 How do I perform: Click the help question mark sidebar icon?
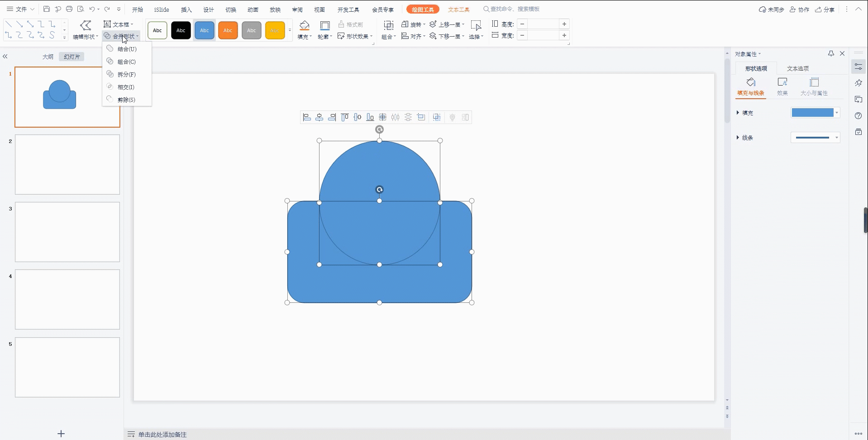pyautogui.click(x=858, y=116)
